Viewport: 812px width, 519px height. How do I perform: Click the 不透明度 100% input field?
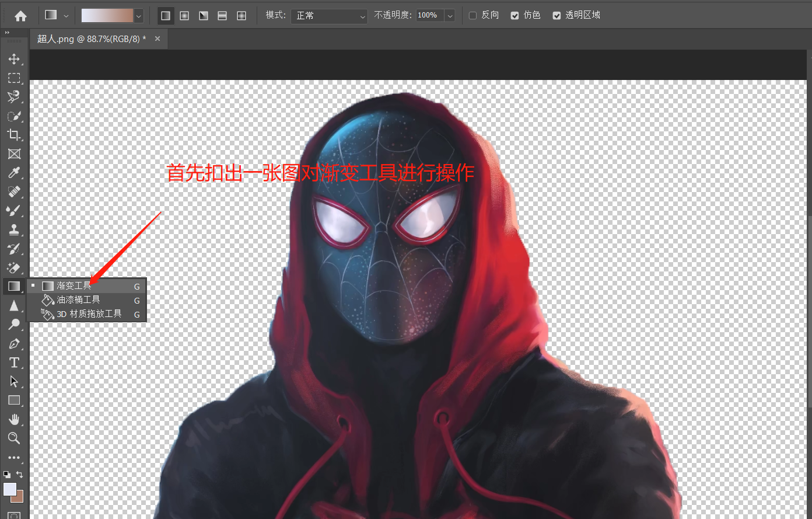pyautogui.click(x=430, y=16)
